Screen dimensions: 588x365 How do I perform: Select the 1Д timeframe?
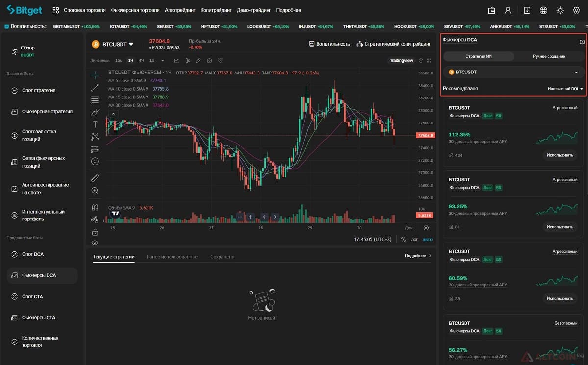152,60
